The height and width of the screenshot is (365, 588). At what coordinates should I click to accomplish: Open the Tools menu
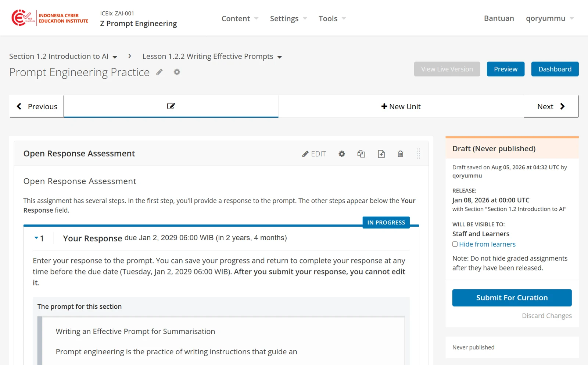332,18
